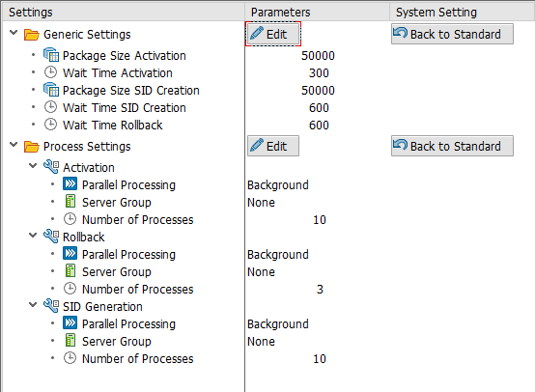Click value 300 for Wait Time Activation
Viewport: 535px width, 392px height.
pyautogui.click(x=319, y=73)
